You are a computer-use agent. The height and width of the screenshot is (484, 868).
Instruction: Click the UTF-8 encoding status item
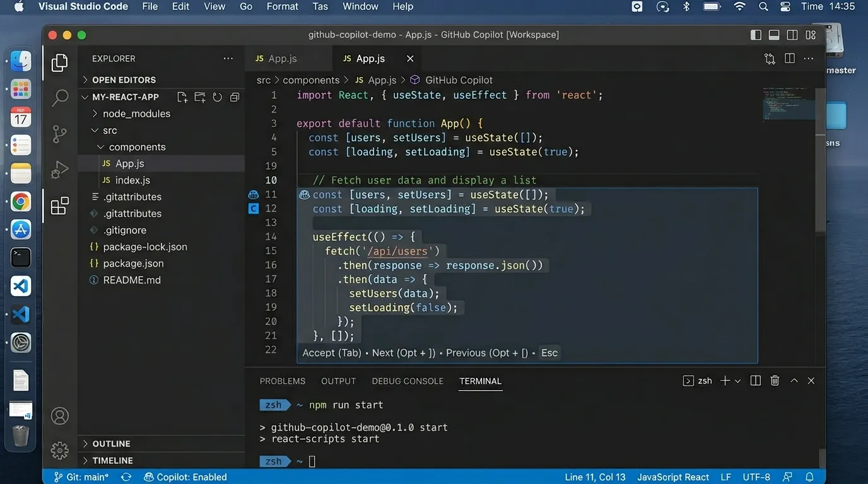[756, 477]
